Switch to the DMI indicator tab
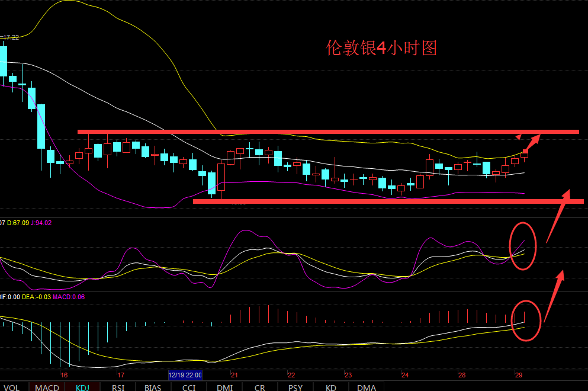 click(224, 387)
